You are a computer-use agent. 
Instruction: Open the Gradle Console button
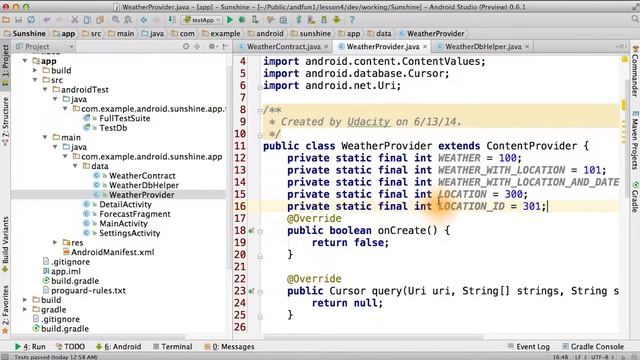593,347
